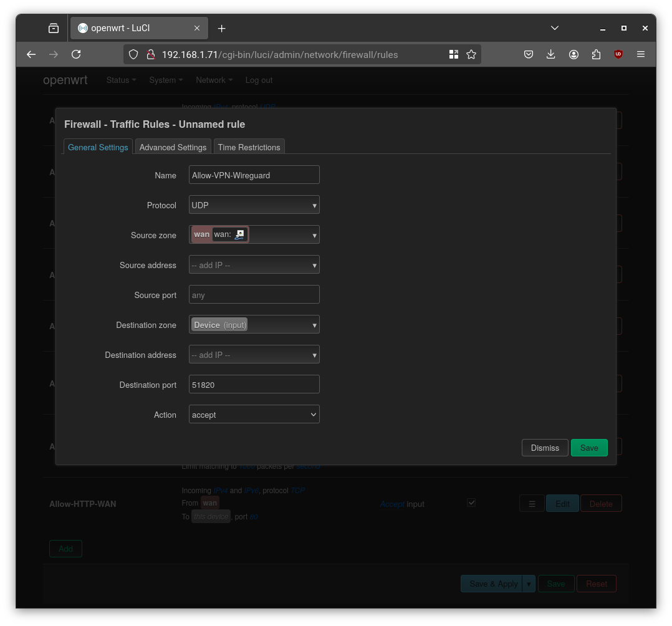This screenshot has height=626, width=672.
Task: Click the Log out link
Action: point(259,80)
